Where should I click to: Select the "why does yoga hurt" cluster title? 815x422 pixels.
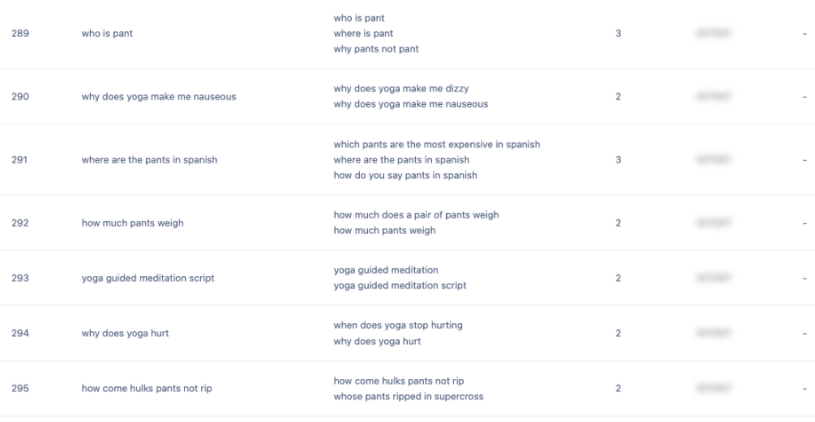pos(125,333)
